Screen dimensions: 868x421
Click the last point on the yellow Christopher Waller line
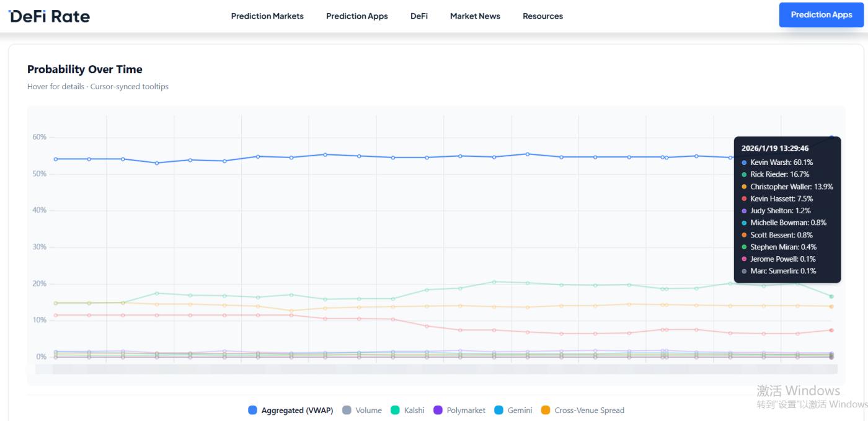(831, 306)
